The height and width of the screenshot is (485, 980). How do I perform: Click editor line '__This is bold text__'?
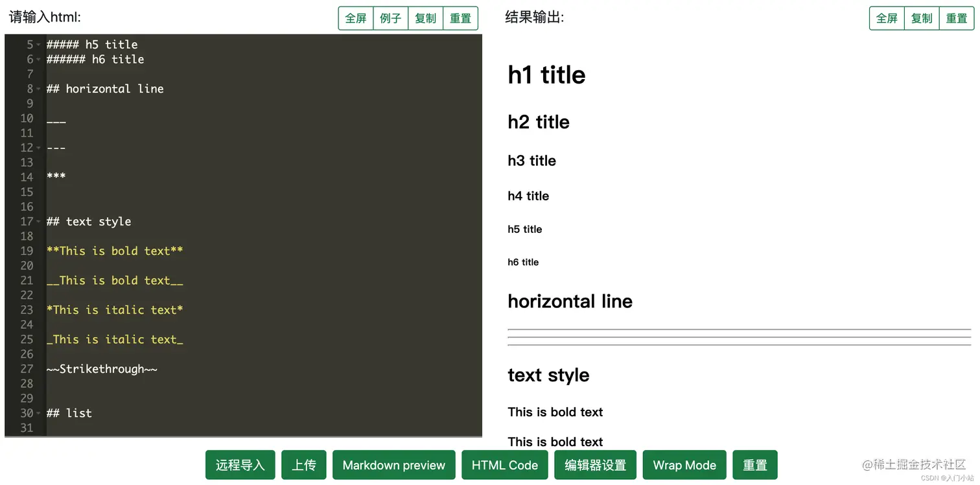[x=115, y=281]
